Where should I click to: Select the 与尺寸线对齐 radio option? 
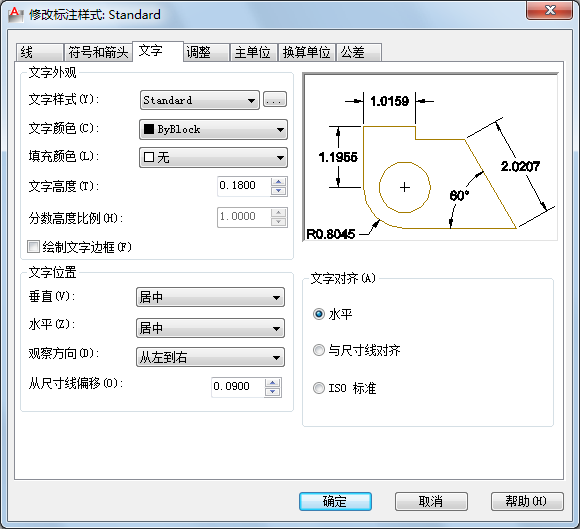click(318, 350)
